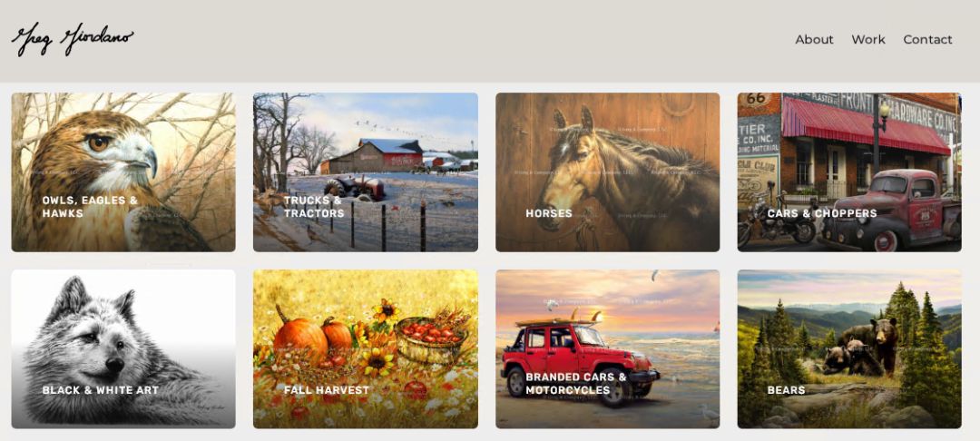Click the "HORSES" text label
The width and height of the screenshot is (980, 441).
pyautogui.click(x=549, y=213)
